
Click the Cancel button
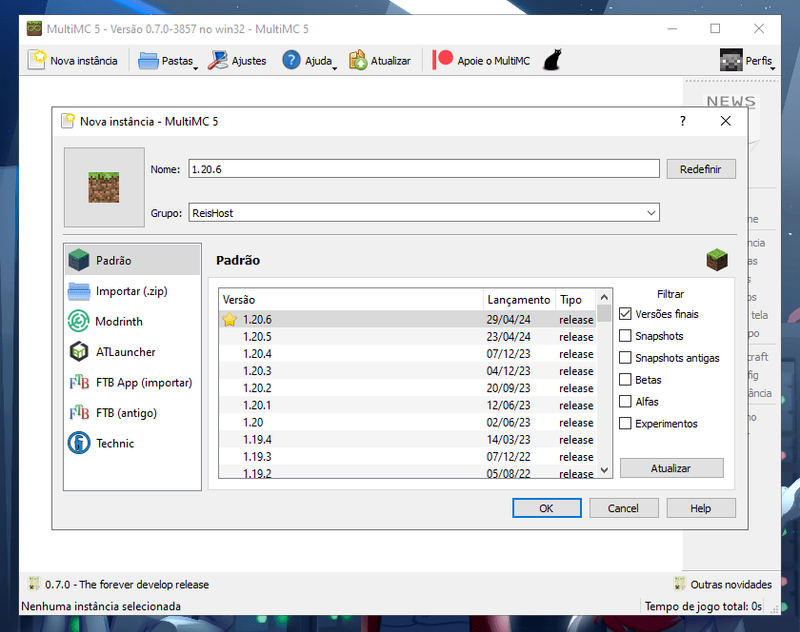(x=623, y=508)
